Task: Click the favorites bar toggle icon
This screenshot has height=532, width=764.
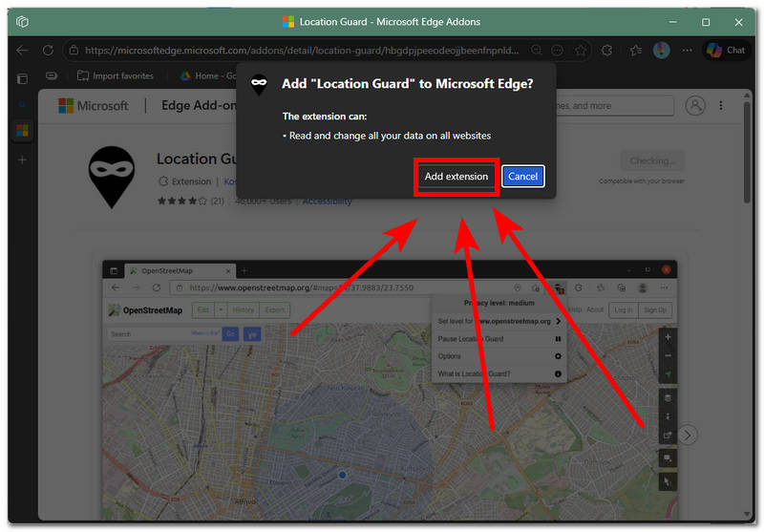Action: 52,76
